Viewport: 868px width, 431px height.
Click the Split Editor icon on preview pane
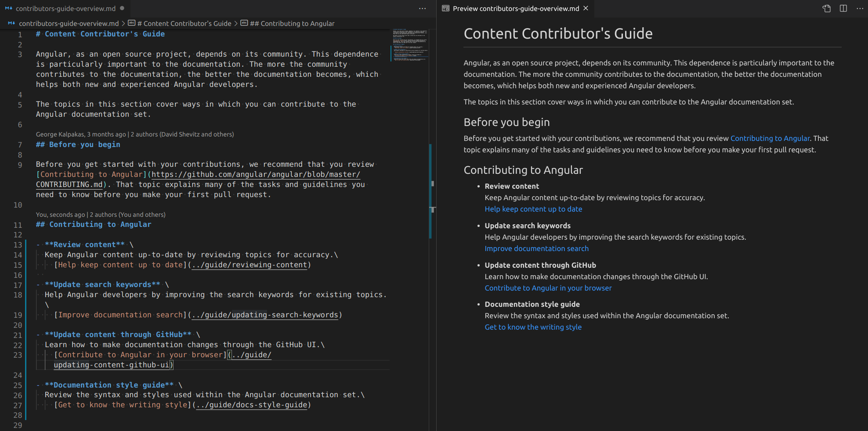(844, 8)
